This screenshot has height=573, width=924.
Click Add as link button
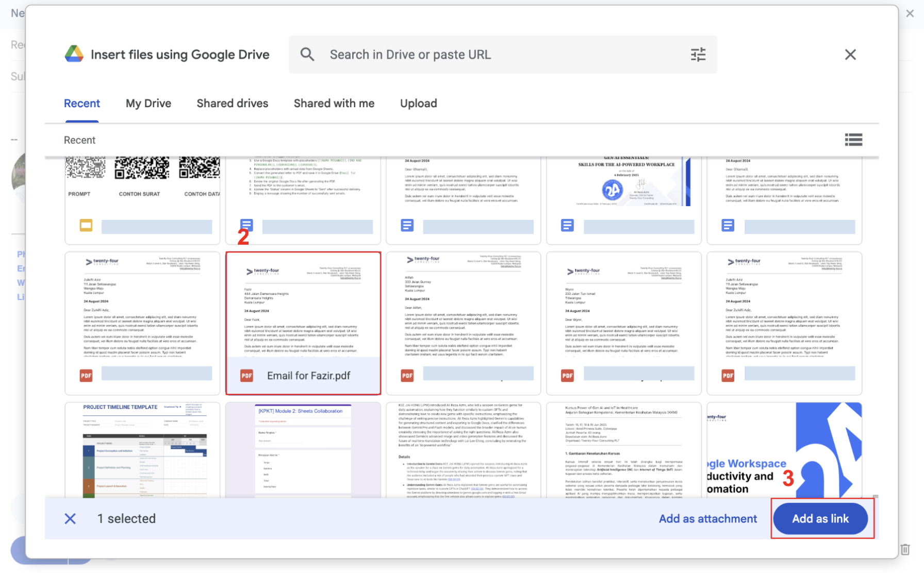point(820,518)
